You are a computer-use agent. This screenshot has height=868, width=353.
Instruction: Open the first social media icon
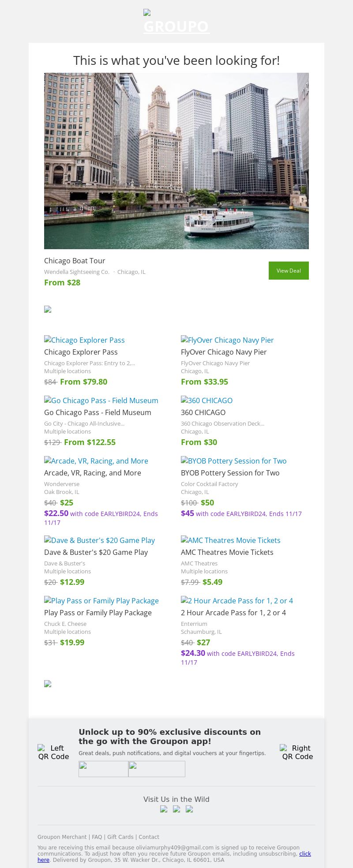click(164, 809)
